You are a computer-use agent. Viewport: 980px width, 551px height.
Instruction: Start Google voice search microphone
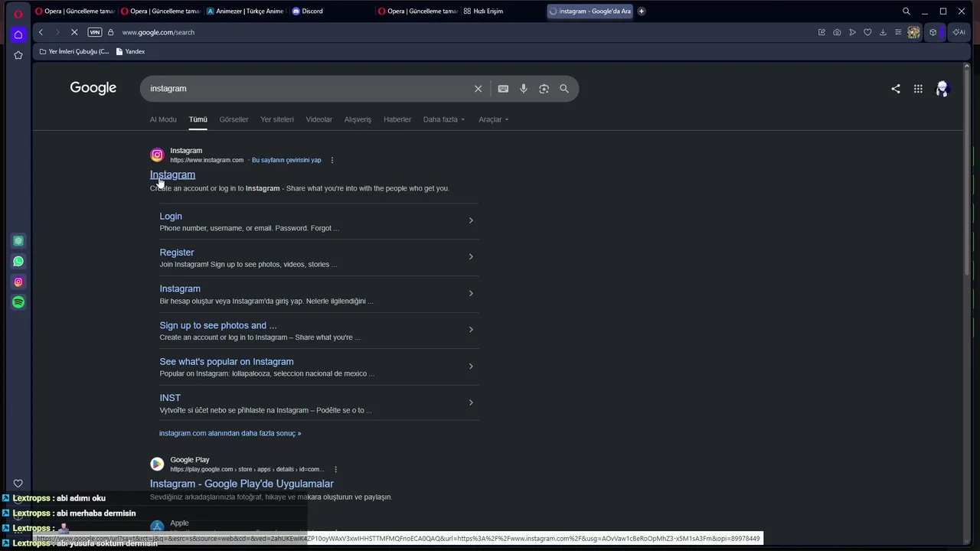pos(524,89)
